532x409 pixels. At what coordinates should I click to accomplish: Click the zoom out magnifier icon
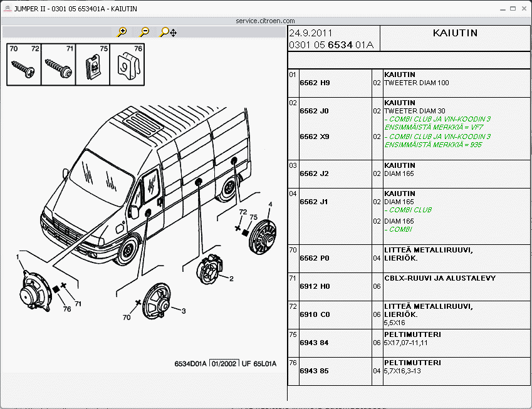(x=144, y=31)
